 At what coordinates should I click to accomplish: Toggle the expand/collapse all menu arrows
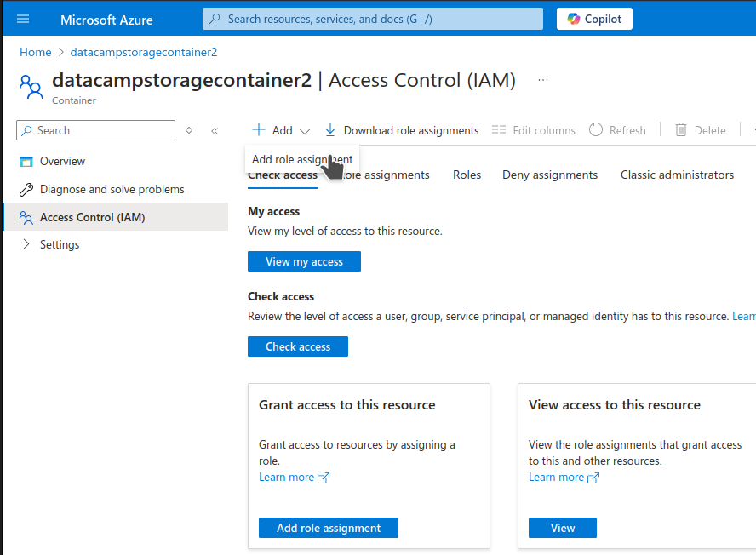pyautogui.click(x=189, y=130)
